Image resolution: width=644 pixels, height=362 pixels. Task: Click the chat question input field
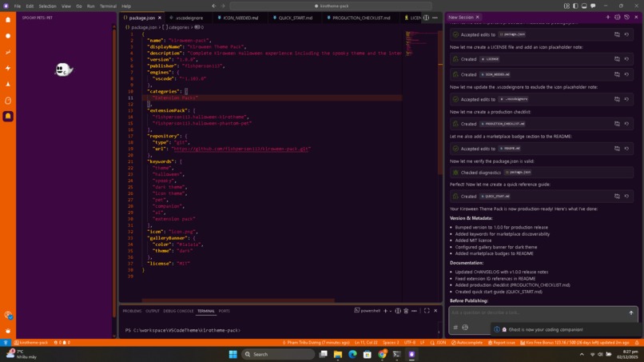pyautogui.click(x=538, y=312)
